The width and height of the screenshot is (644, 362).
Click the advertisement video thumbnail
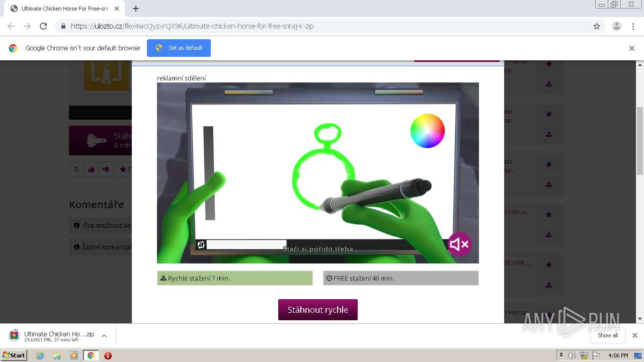pos(318,173)
